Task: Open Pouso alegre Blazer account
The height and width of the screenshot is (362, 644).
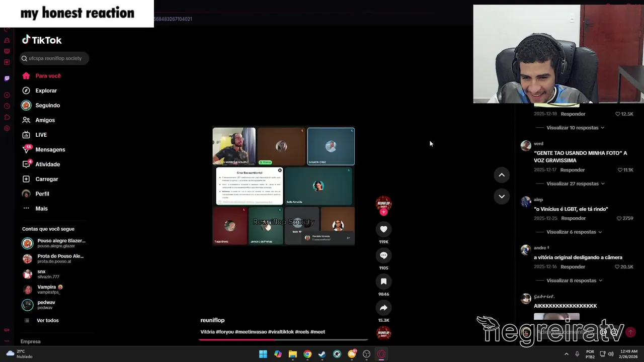Action: (x=54, y=243)
